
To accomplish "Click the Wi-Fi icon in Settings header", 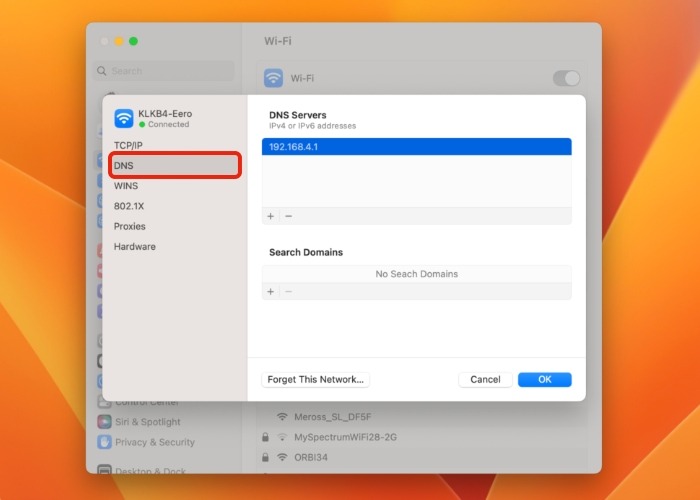I will click(x=273, y=78).
